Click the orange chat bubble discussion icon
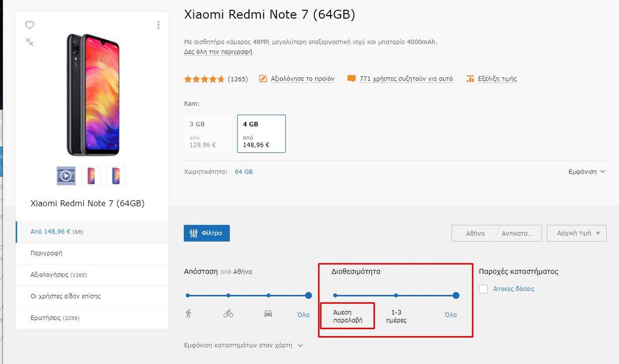 click(x=351, y=78)
